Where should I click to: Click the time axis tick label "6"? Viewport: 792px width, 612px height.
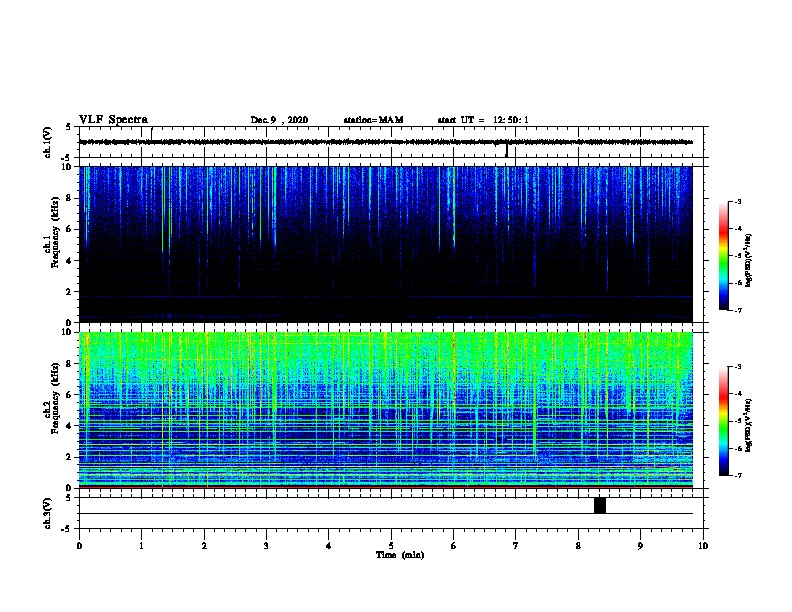coord(454,546)
